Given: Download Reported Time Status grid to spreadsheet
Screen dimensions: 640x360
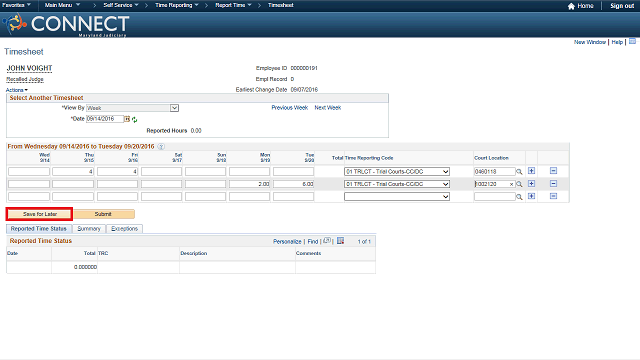Looking at the screenshot, I should tap(340, 241).
